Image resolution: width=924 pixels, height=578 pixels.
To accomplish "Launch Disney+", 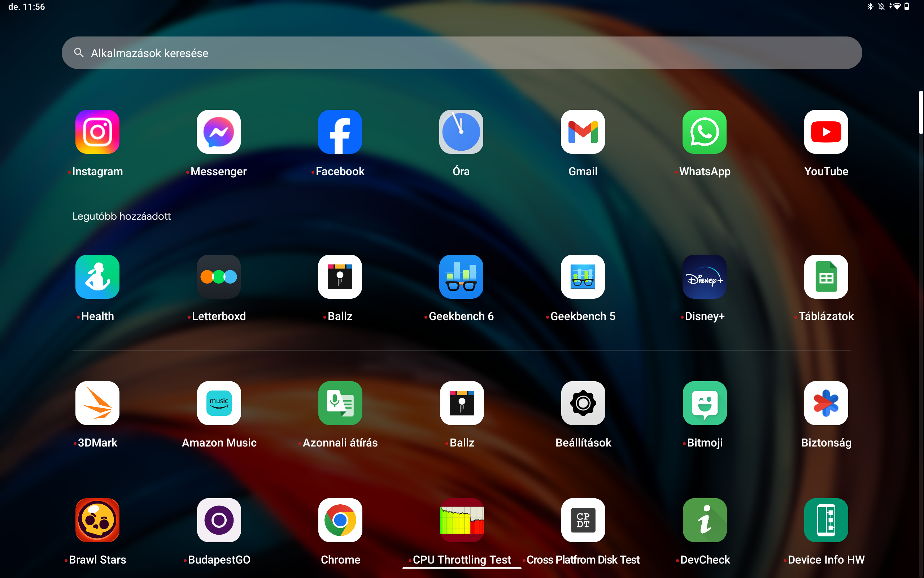I will [705, 277].
